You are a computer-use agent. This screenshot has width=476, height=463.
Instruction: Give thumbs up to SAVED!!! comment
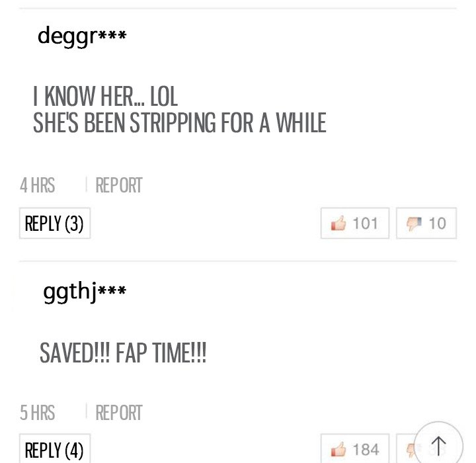click(x=354, y=448)
